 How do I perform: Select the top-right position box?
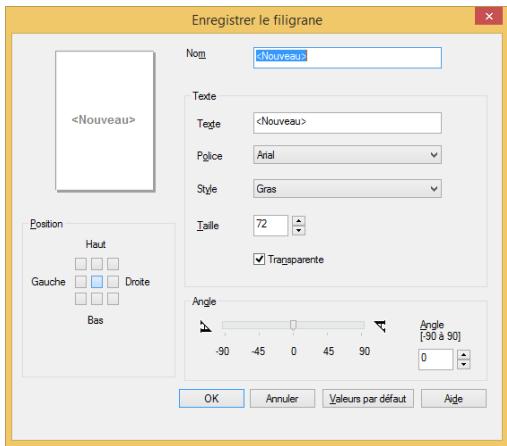[113, 264]
